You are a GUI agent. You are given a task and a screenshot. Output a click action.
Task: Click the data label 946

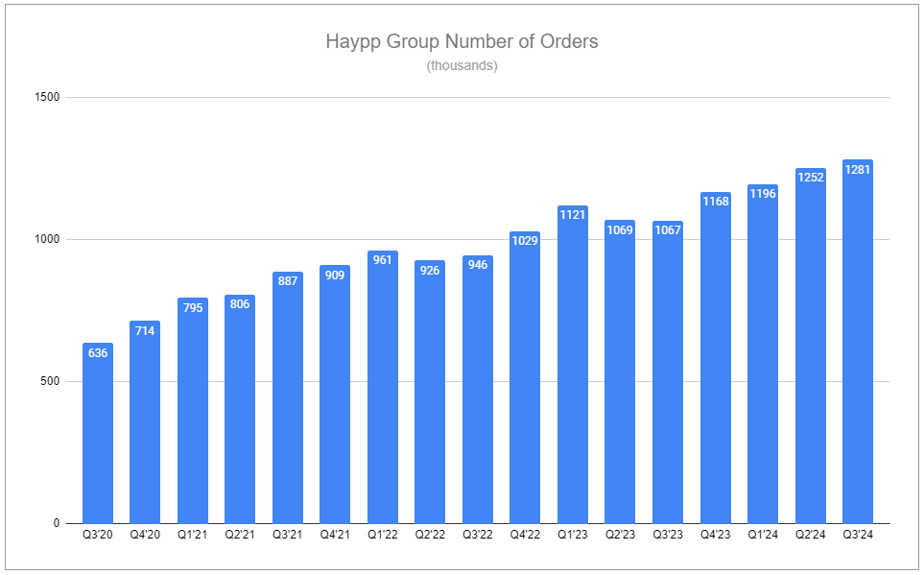(x=477, y=264)
